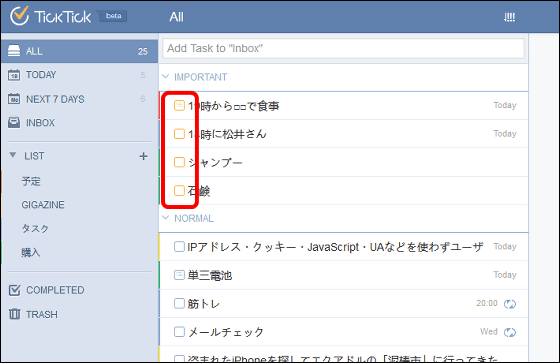560x363 pixels.
Task: Click the Inbox envelope icon
Action: [14, 123]
